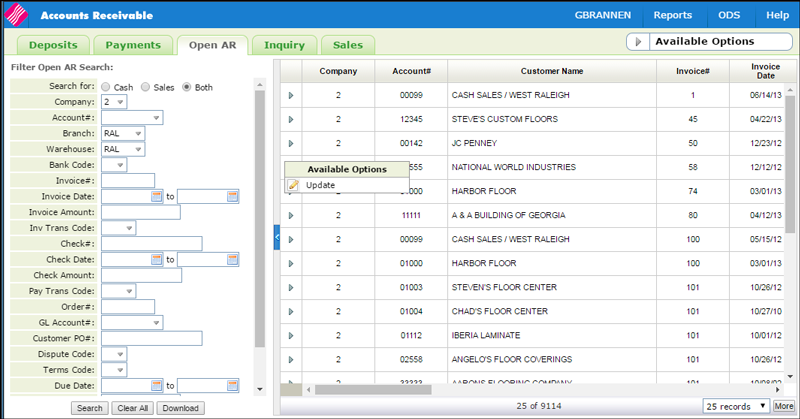The image size is (800, 419).
Task: Open the Check Date start calendar icon
Action: (x=156, y=259)
